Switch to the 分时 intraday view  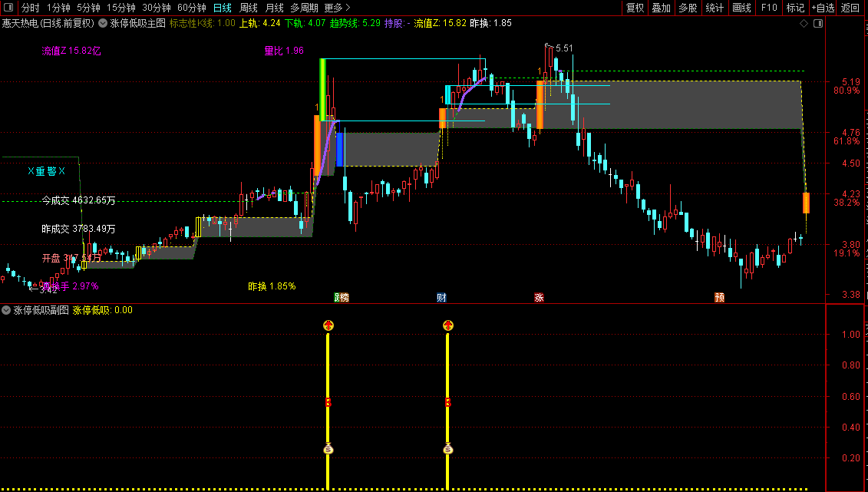pyautogui.click(x=31, y=8)
